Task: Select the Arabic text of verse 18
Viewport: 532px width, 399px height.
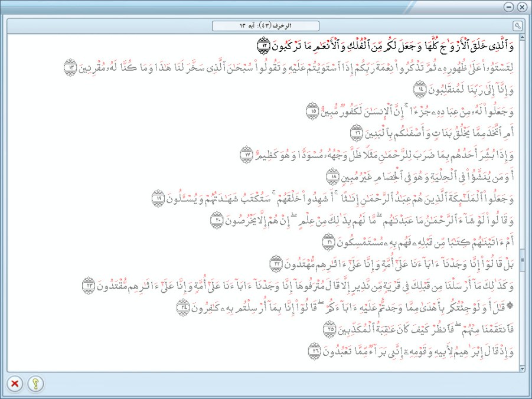Action: pos(427,176)
